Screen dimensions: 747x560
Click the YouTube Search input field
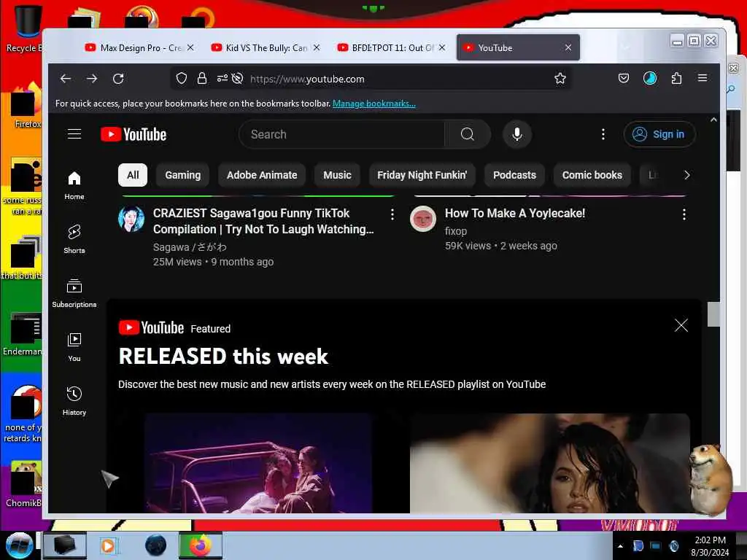coord(341,134)
